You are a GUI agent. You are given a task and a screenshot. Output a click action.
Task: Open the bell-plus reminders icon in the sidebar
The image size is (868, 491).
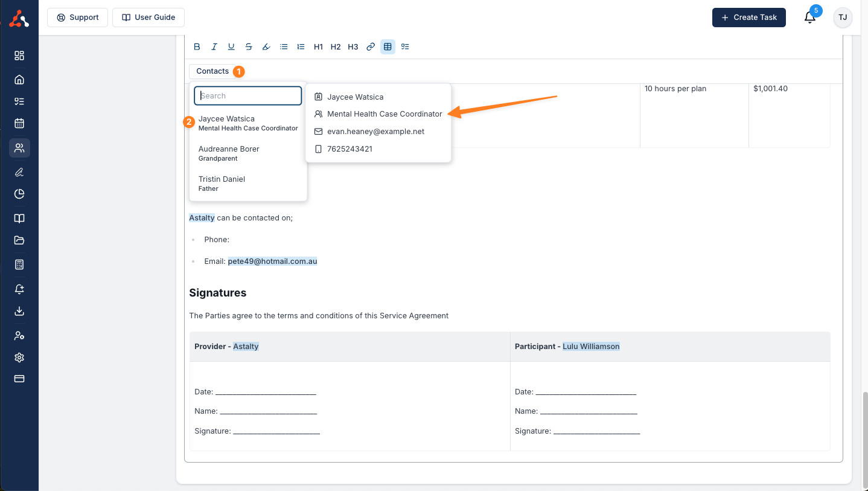tap(19, 289)
